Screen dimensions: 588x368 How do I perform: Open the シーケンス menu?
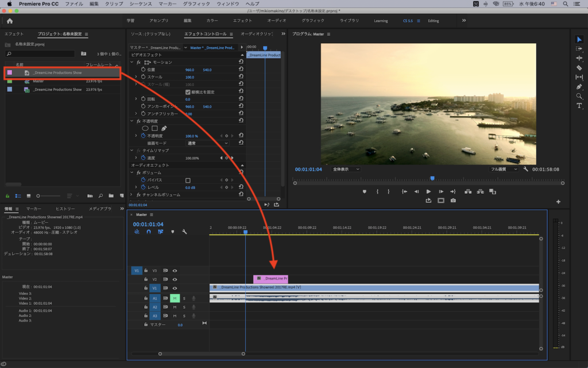tap(141, 3)
